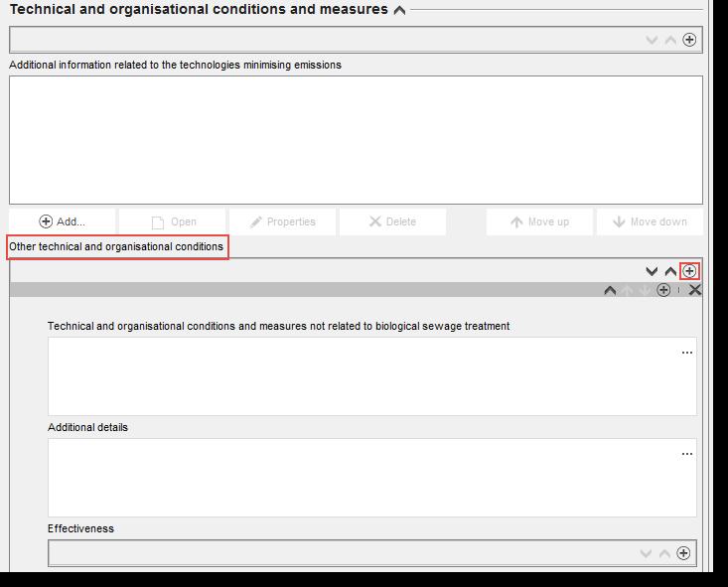Image resolution: width=728 pixels, height=587 pixels.
Task: Collapse all in the top block header
Action: pos(670,40)
